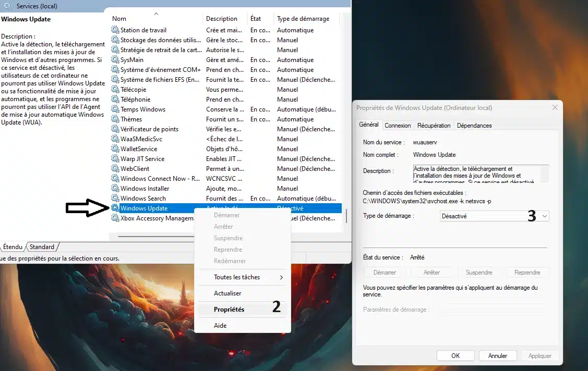
Task: Click the services list vertical scrollbar thumb
Action: pyautogui.click(x=346, y=216)
